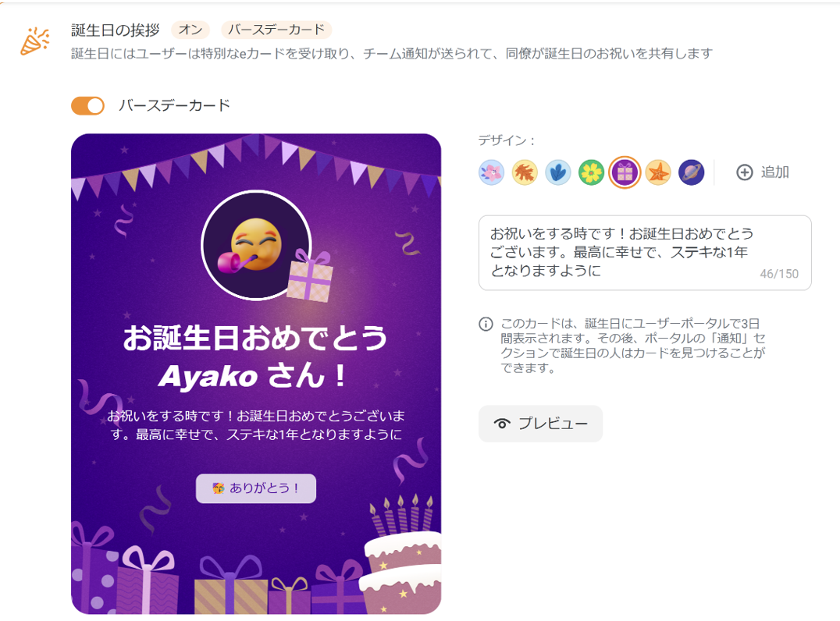Image resolution: width=840 pixels, height=621 pixels.
Task: Select the yellow flower on green design
Action: click(x=592, y=172)
